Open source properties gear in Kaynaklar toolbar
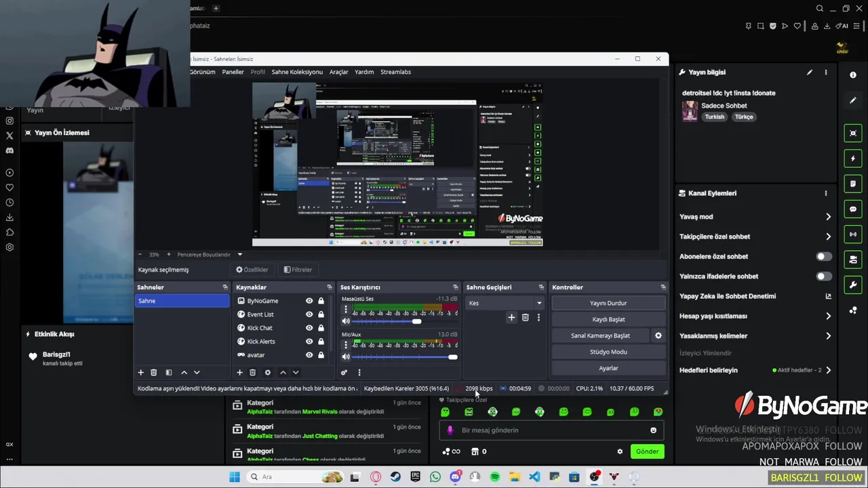 click(x=267, y=372)
